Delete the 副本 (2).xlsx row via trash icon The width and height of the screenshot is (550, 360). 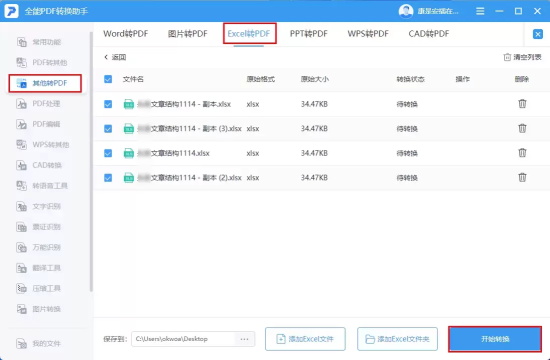pos(522,178)
